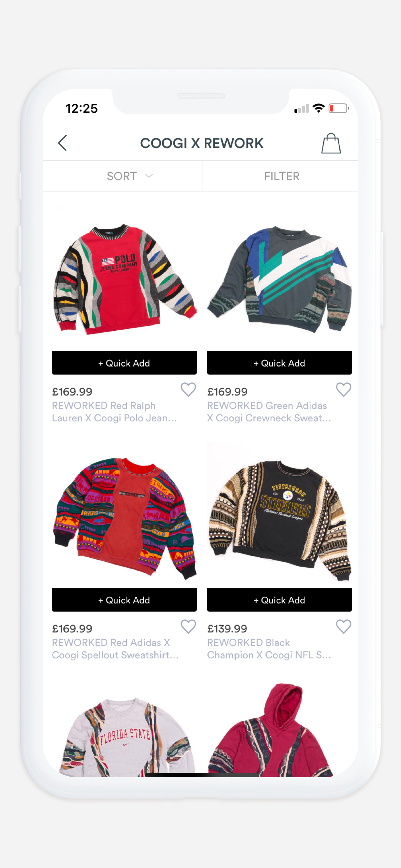
Task: Quick Add the Pittsburgh Steelers sweatshirt
Action: (x=279, y=600)
